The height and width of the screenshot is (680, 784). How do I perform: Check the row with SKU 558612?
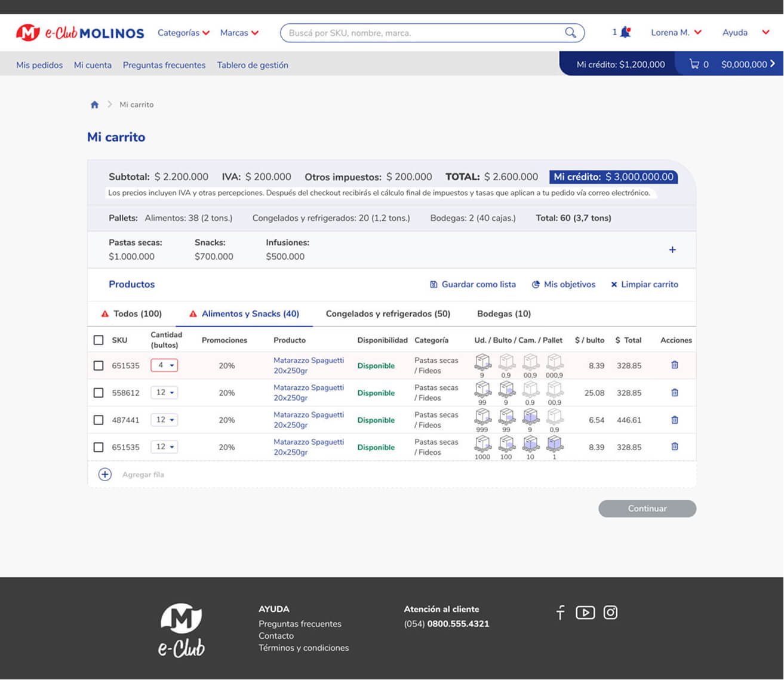99,393
